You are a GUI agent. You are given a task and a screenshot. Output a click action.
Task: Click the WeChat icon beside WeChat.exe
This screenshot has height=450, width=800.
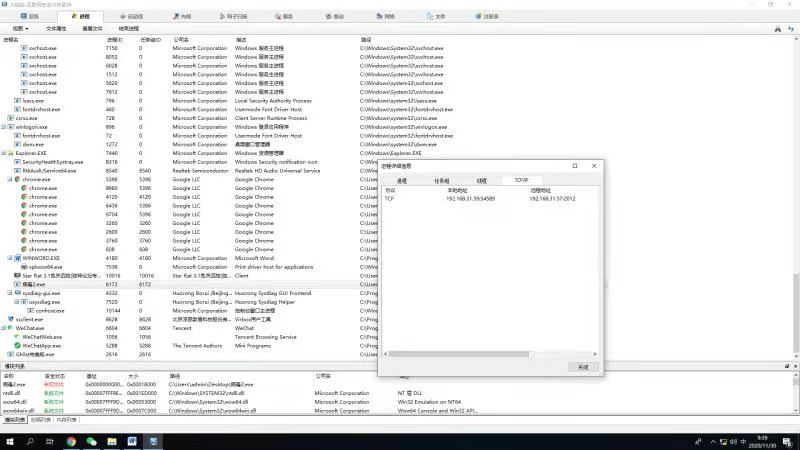(11, 328)
